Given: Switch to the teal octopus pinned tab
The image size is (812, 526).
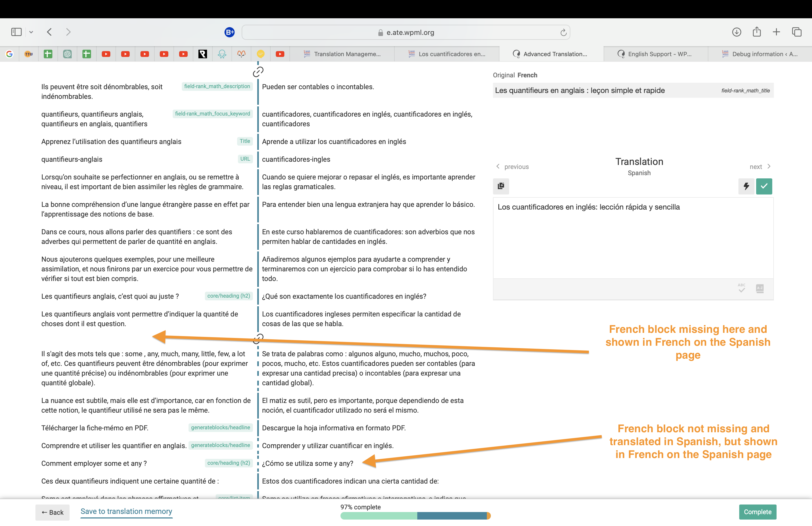Looking at the screenshot, I should coord(222,54).
